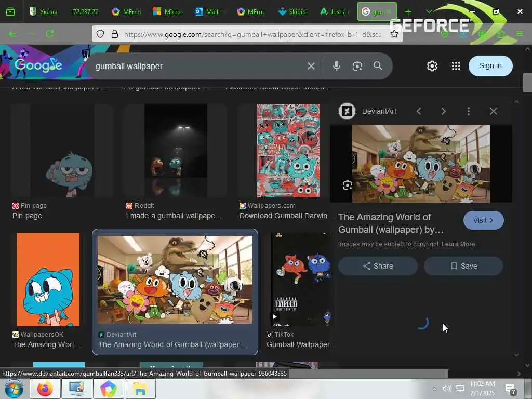Image resolution: width=532 pixels, height=399 pixels.
Task: Expand the list all tabs chevron
Action: pyautogui.click(x=429, y=11)
